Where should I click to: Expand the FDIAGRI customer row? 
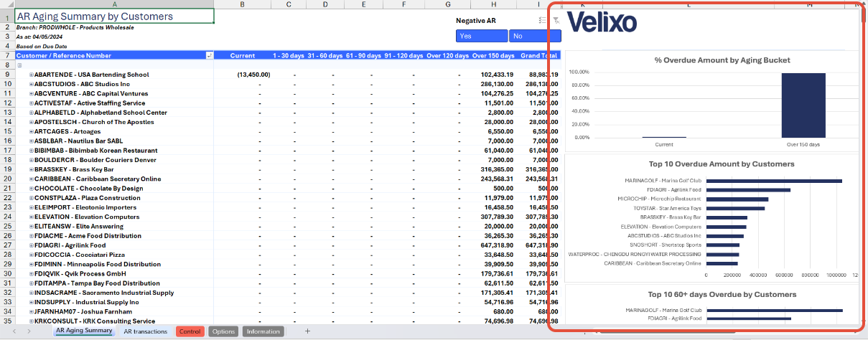click(31, 245)
